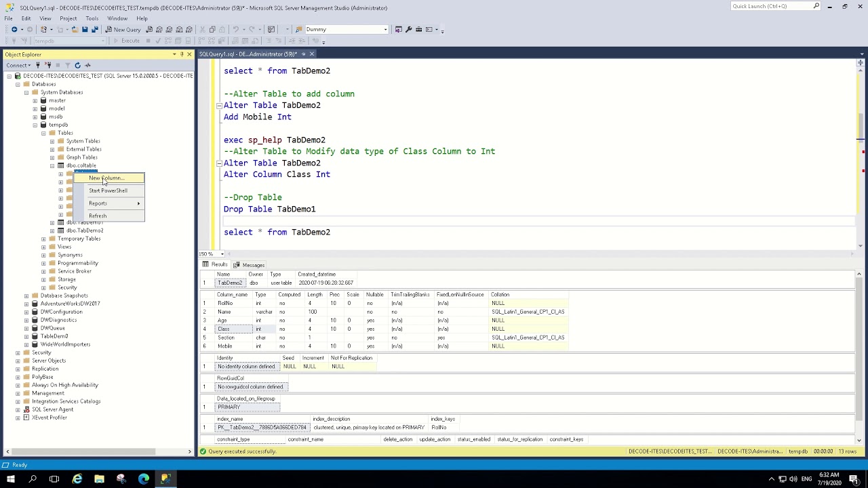Open the Reports submenu in the context menu

(108, 203)
